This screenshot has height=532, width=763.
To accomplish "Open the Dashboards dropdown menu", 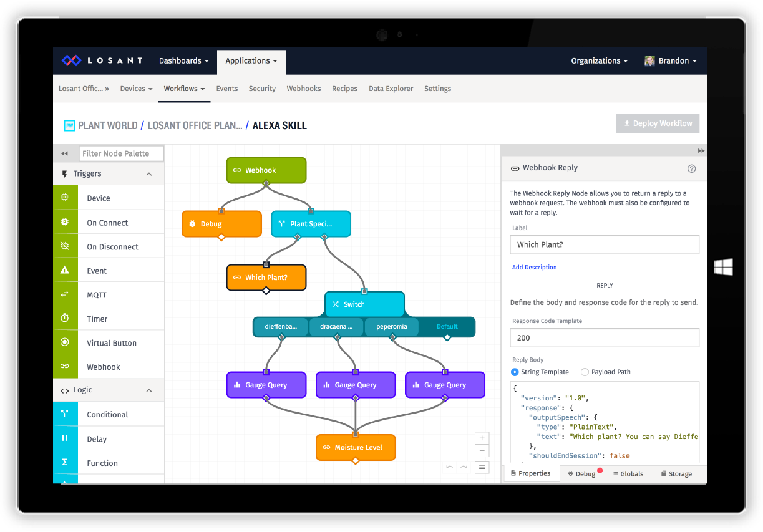I will [184, 60].
